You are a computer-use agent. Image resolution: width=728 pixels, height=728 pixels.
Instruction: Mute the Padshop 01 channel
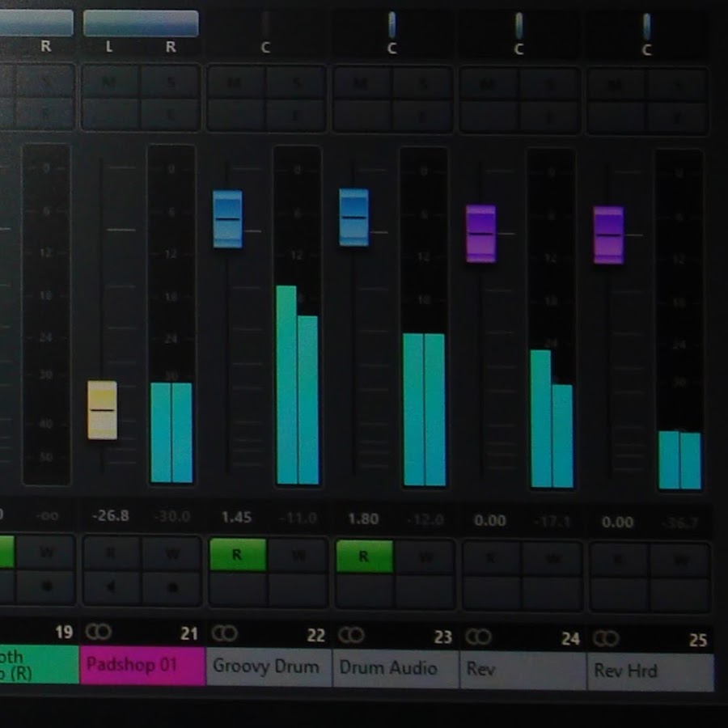click(x=111, y=82)
